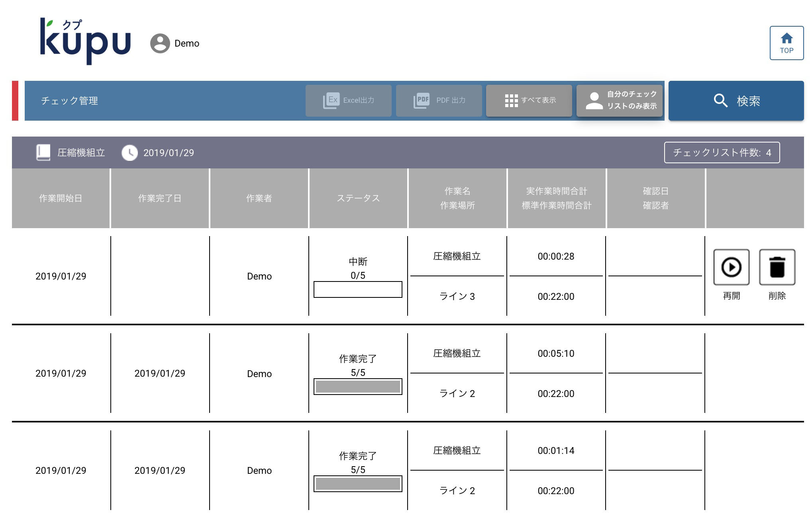Toggle 自分のチェックリストのみ表示 filter
This screenshot has width=812, height=518.
[620, 100]
